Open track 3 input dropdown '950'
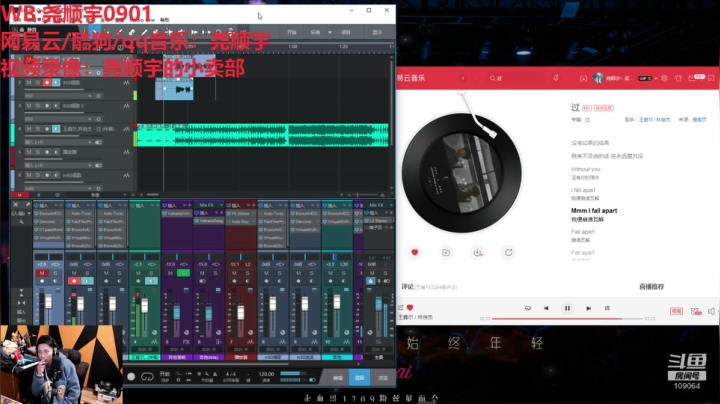 pyautogui.click(x=58, y=119)
